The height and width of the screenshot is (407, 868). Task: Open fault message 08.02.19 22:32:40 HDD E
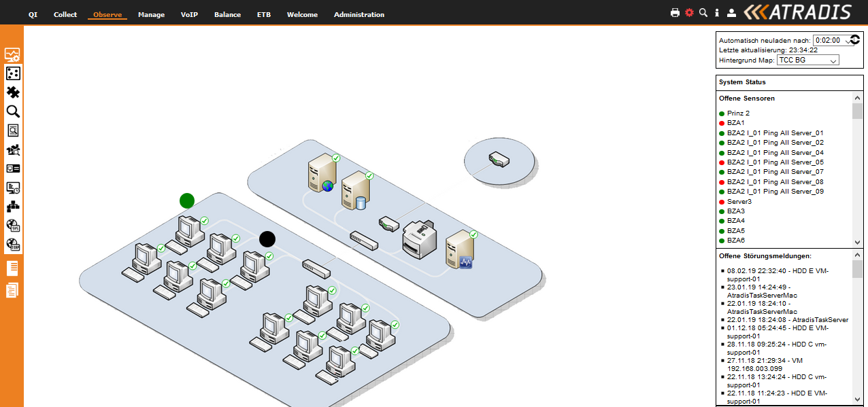[778, 275]
